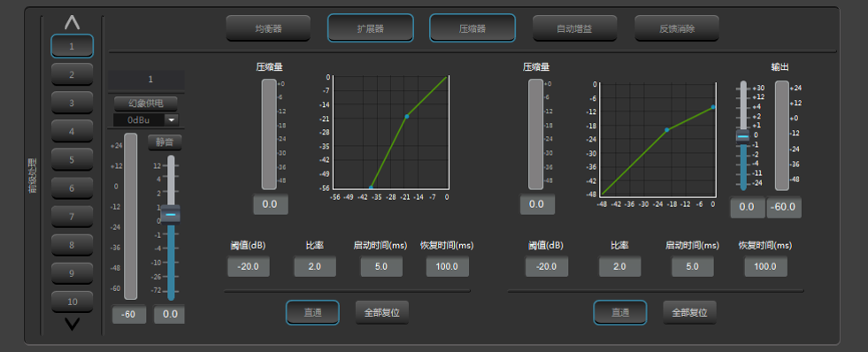Toggle the compressor 直通 bypass button
868x352 pixels.
pos(620,313)
